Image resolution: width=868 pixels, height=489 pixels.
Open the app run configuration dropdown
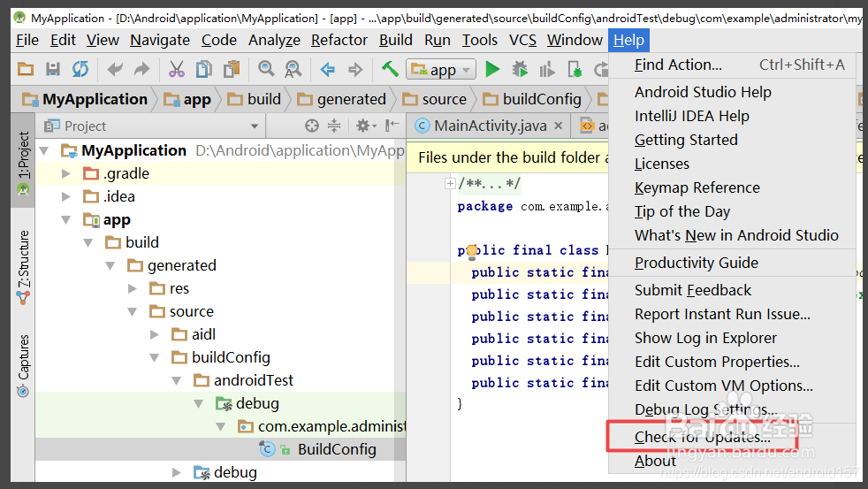coord(441,70)
